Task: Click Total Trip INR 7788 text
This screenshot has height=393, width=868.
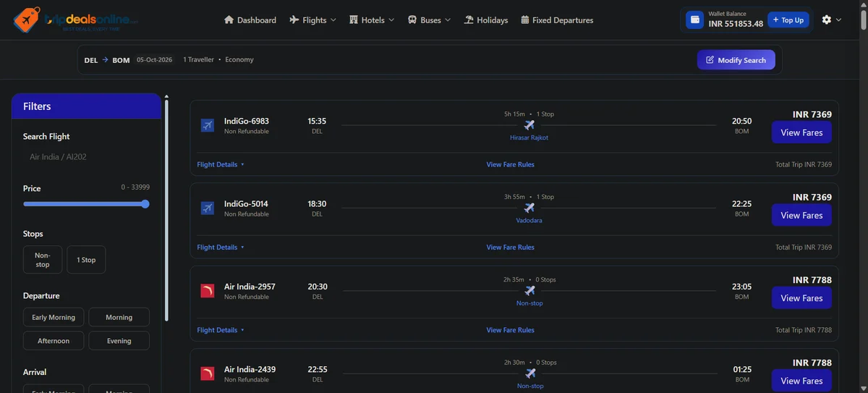Action: coord(804,330)
